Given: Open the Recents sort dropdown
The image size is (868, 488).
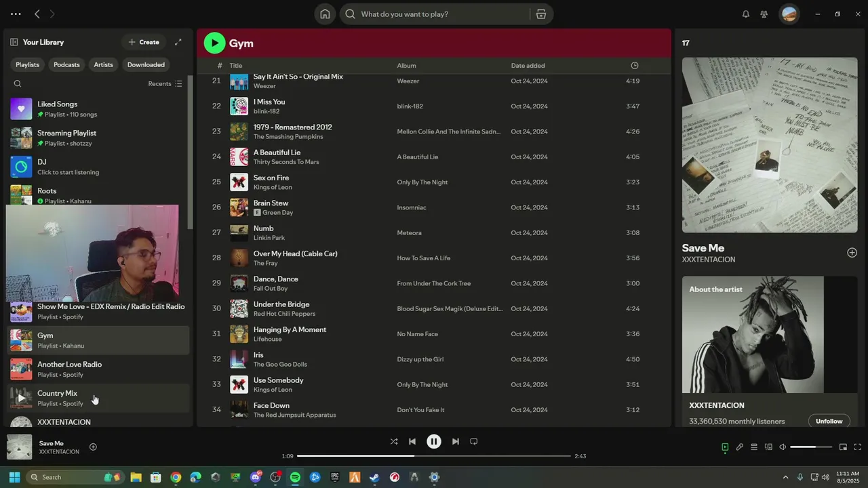Looking at the screenshot, I should (x=165, y=84).
